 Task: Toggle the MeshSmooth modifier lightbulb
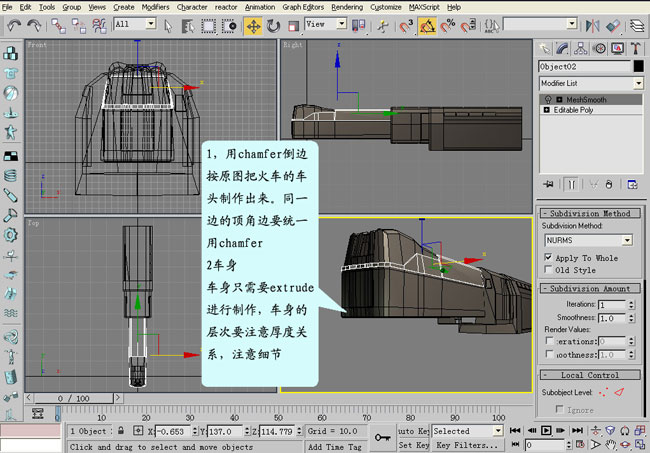548,99
